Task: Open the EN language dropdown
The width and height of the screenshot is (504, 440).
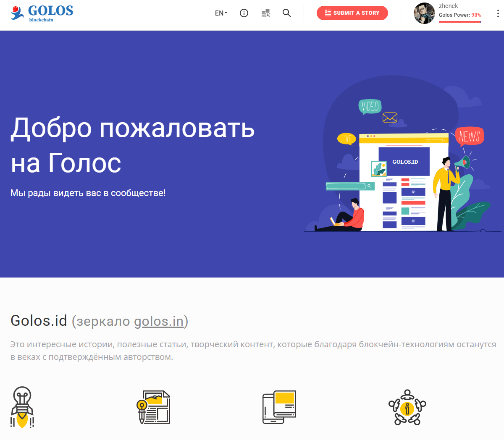Action: pyautogui.click(x=221, y=13)
